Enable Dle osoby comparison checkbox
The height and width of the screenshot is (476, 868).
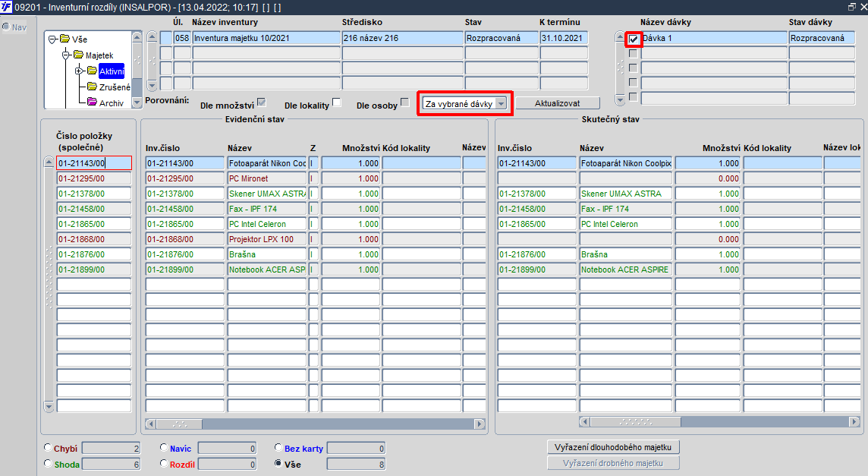tap(404, 102)
